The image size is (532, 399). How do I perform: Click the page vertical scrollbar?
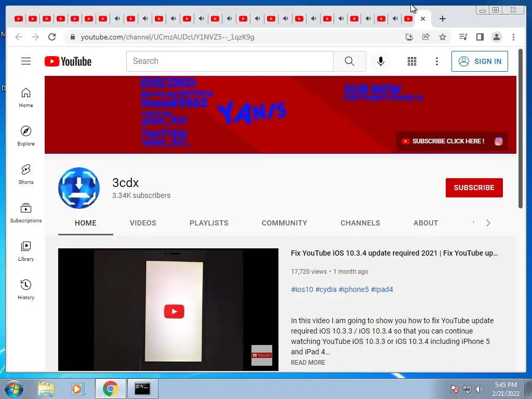(521, 129)
